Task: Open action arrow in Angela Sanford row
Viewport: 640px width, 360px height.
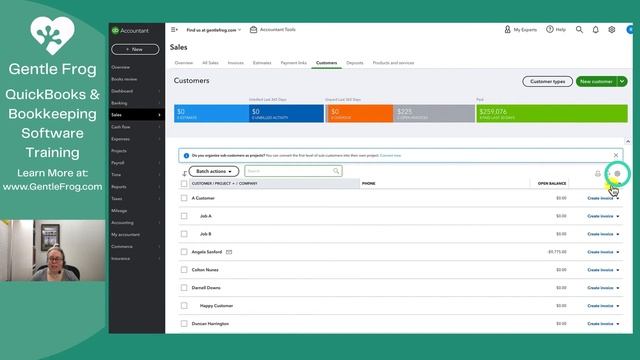Action: tap(618, 252)
